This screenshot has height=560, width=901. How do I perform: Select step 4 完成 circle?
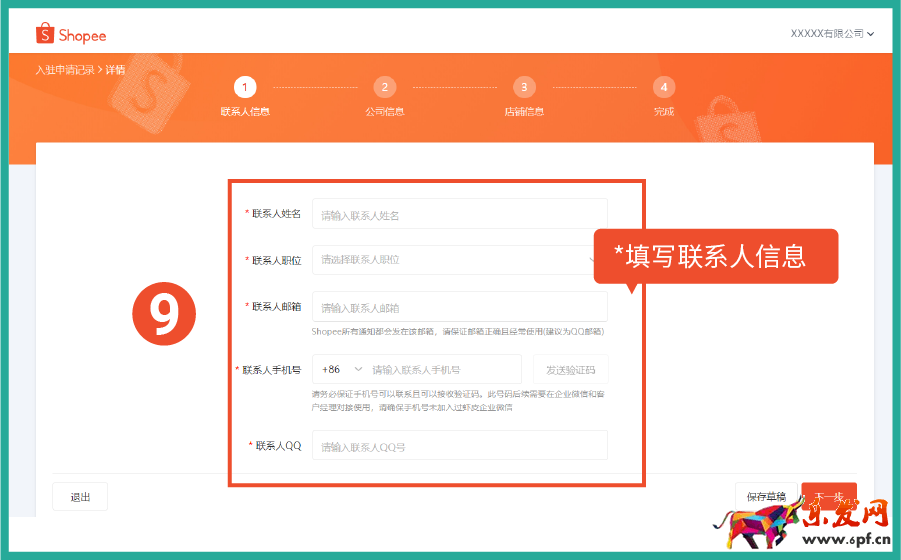point(664,87)
